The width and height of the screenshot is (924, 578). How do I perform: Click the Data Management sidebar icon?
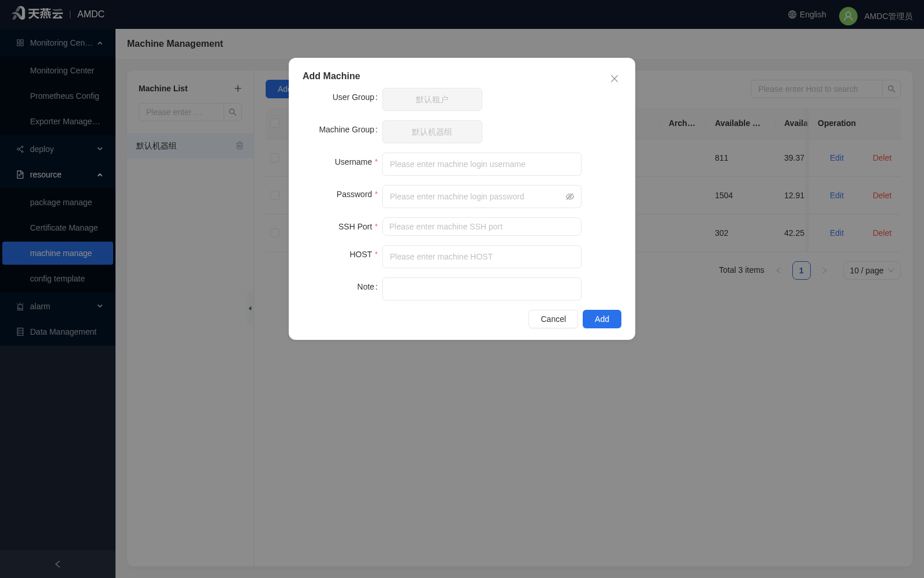click(20, 332)
